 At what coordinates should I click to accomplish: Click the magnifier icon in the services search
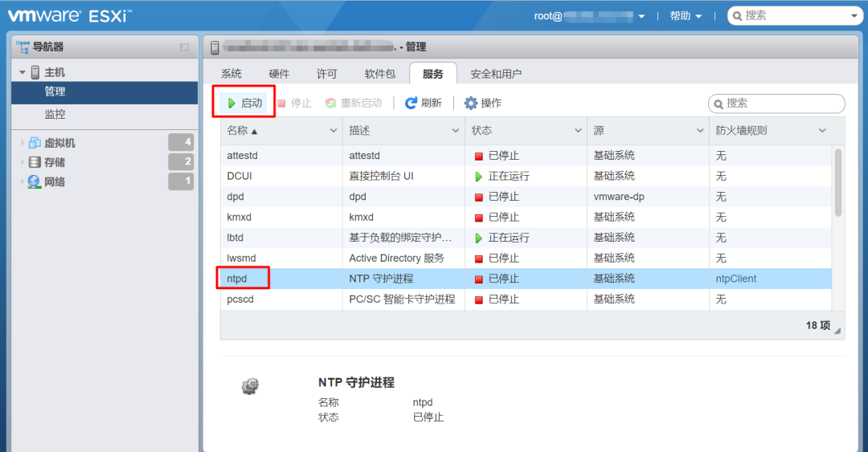tap(719, 104)
